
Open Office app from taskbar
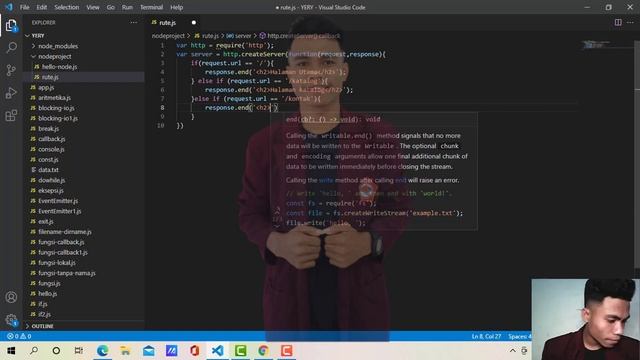tap(194, 351)
